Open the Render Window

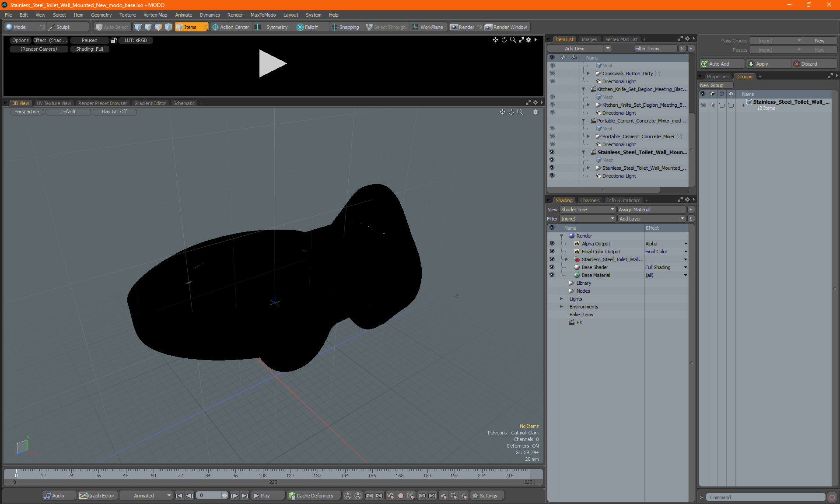[507, 27]
